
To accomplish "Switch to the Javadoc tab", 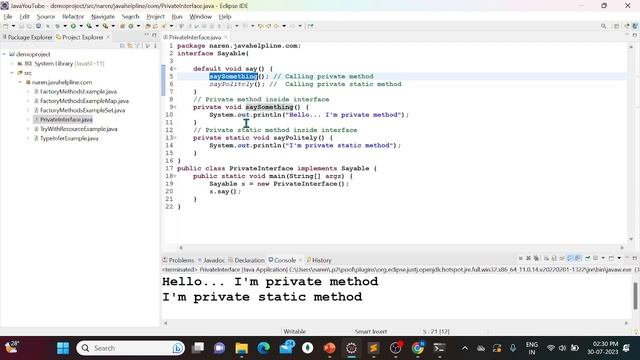I will click(211, 260).
